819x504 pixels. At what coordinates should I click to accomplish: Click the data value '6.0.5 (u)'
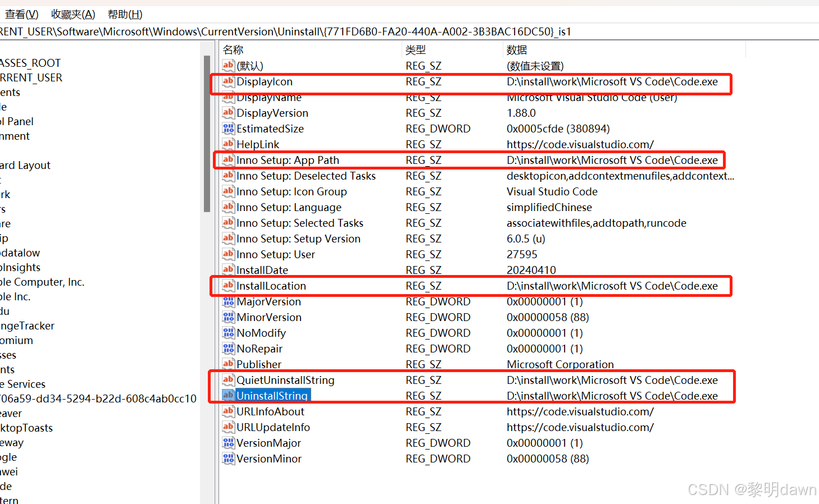tap(526, 239)
